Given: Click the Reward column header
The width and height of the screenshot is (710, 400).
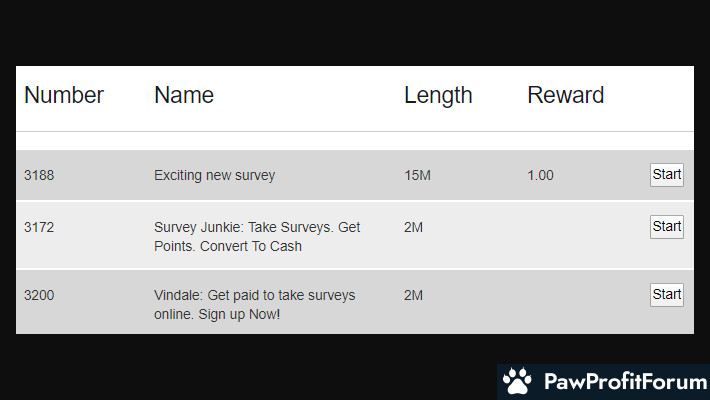Looking at the screenshot, I should point(565,95).
